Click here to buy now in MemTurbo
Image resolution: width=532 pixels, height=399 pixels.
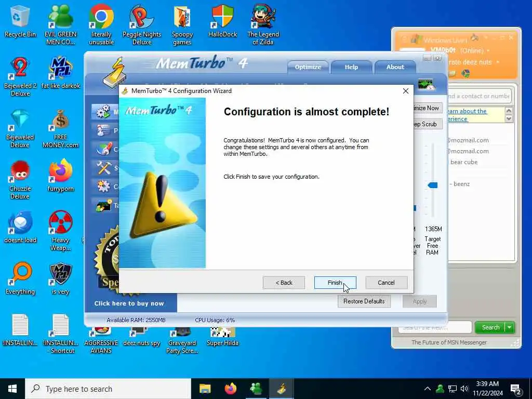(129, 303)
